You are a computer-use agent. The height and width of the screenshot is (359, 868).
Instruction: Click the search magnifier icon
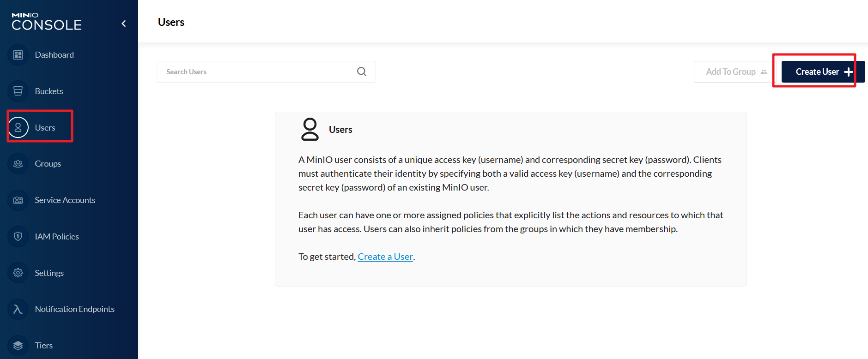pyautogui.click(x=362, y=72)
